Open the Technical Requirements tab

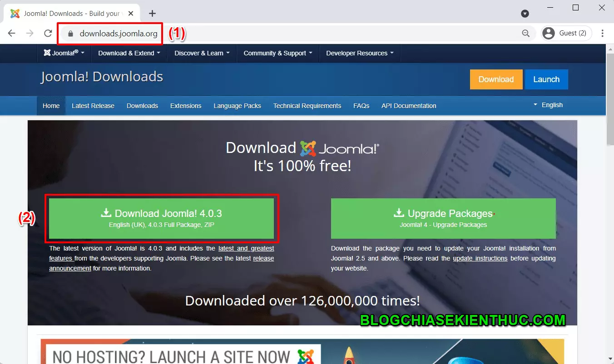coord(307,106)
